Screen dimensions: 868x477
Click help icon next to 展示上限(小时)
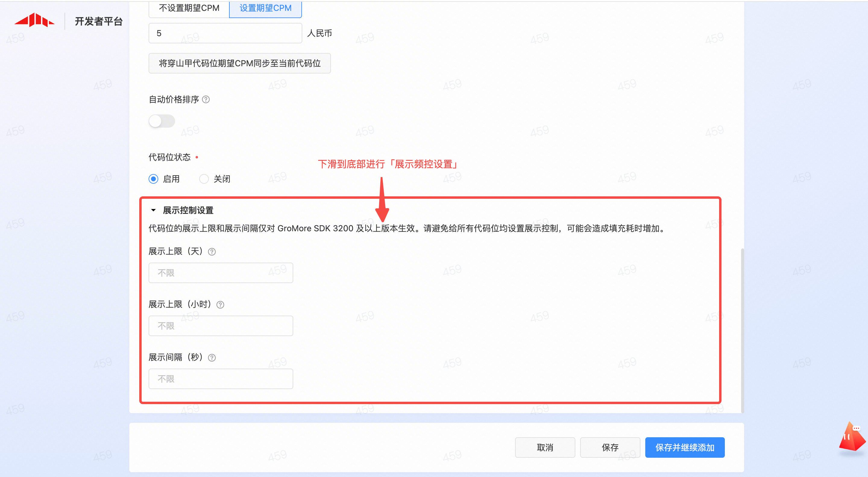click(x=220, y=305)
